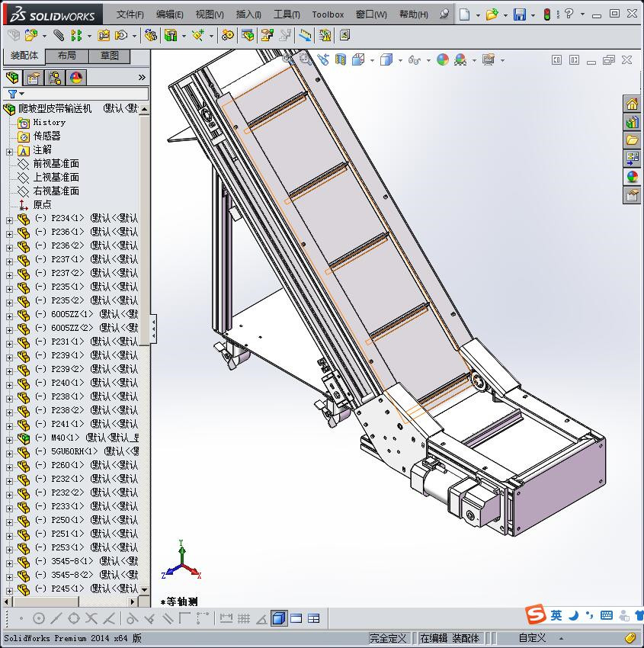The width and height of the screenshot is (644, 648).
Task: Click the Hide/Show Items glasses icon
Action: [414, 60]
